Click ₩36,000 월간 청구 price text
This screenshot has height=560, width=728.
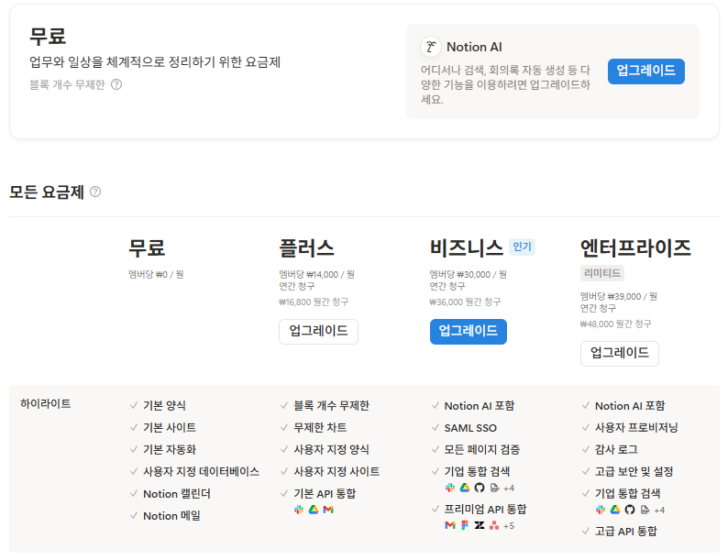coord(465,302)
